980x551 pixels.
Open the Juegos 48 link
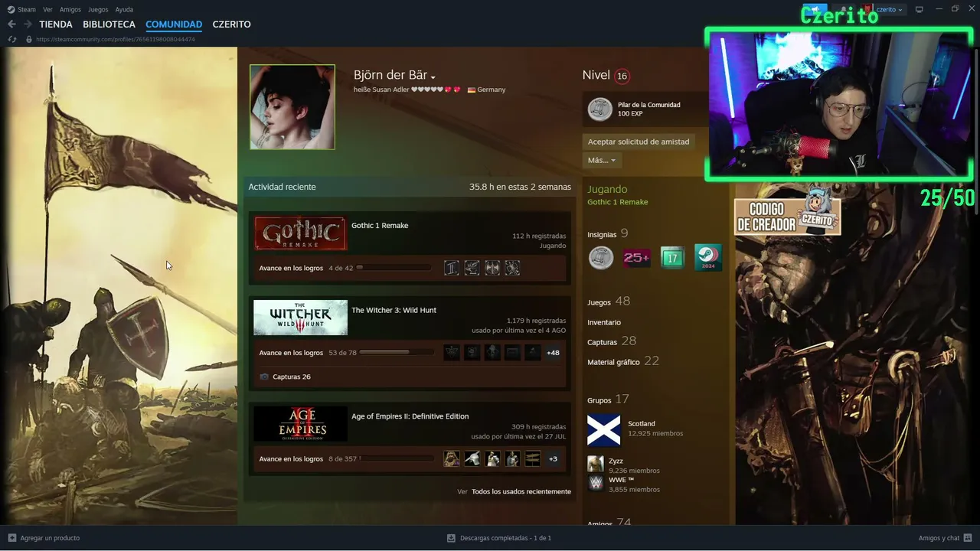point(609,302)
